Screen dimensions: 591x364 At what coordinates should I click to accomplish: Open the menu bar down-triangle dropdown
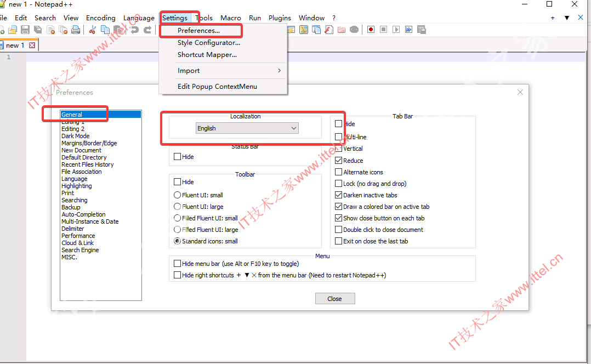click(x=566, y=18)
